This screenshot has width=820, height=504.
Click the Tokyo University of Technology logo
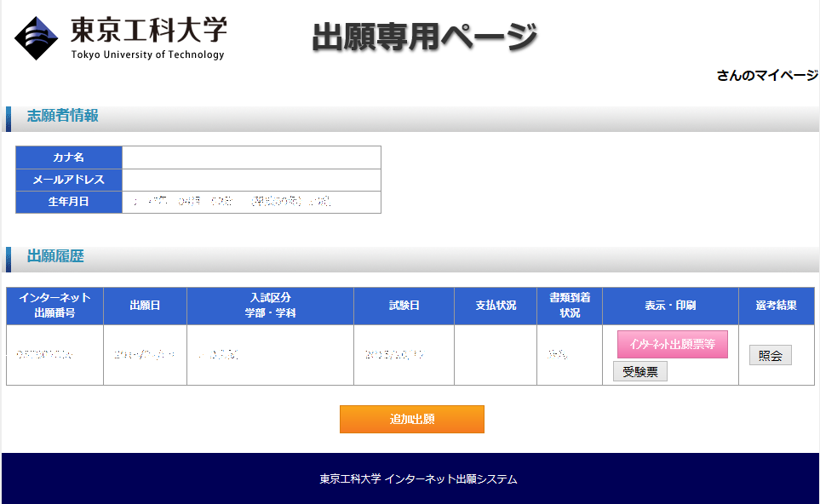121,37
